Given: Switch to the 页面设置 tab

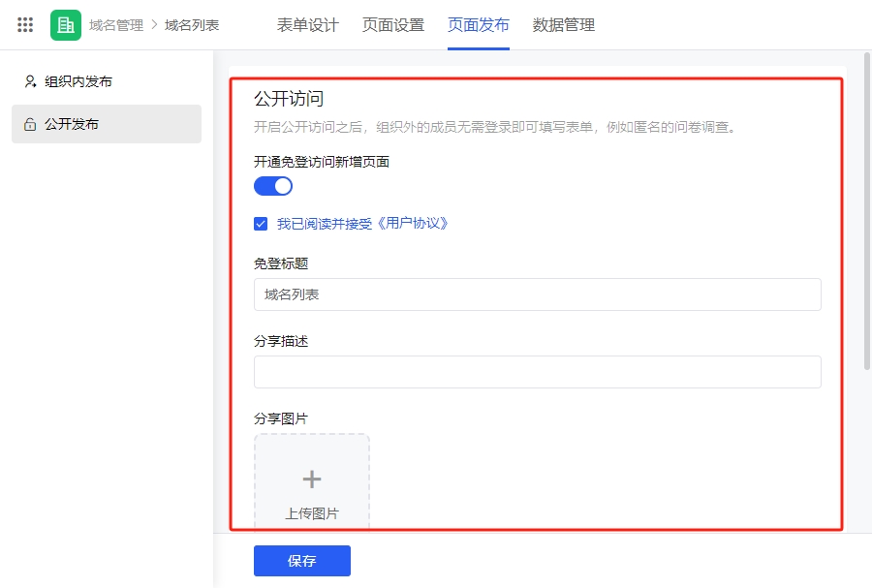Looking at the screenshot, I should (393, 25).
